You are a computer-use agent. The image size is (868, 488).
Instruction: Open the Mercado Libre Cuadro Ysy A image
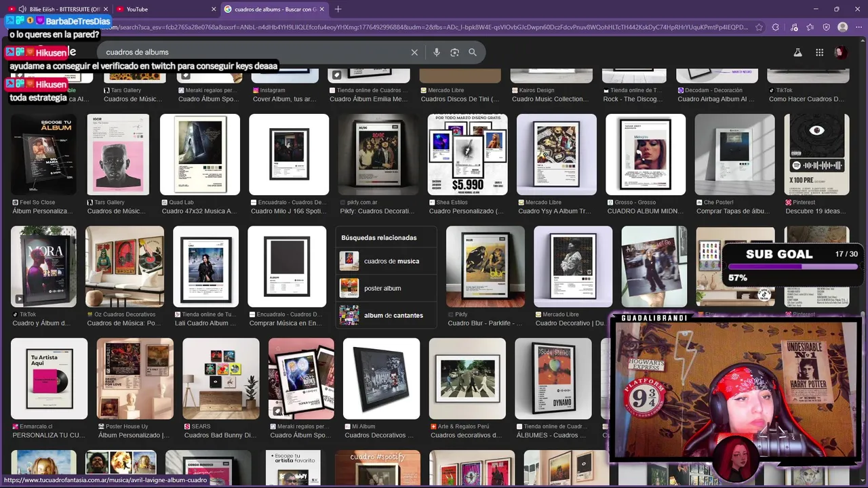point(557,155)
